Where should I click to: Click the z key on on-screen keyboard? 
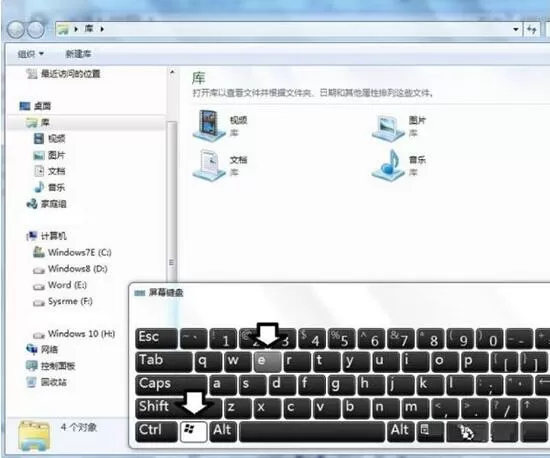click(238, 408)
